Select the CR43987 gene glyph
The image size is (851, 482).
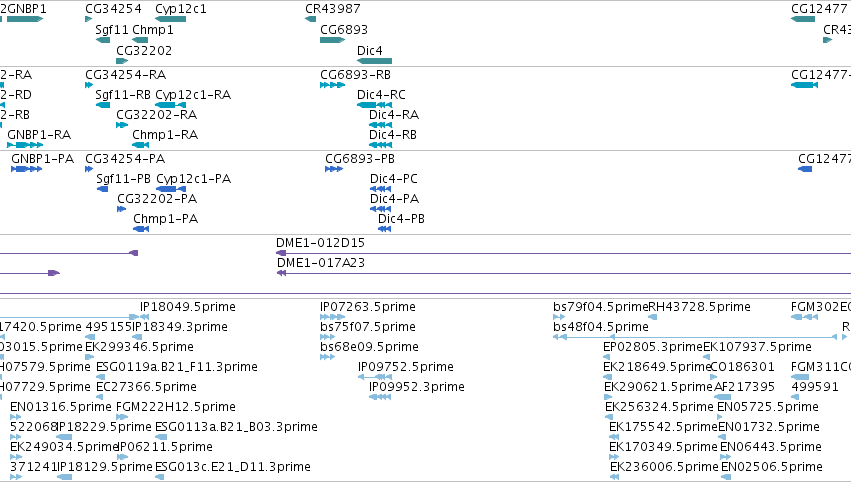(x=310, y=19)
